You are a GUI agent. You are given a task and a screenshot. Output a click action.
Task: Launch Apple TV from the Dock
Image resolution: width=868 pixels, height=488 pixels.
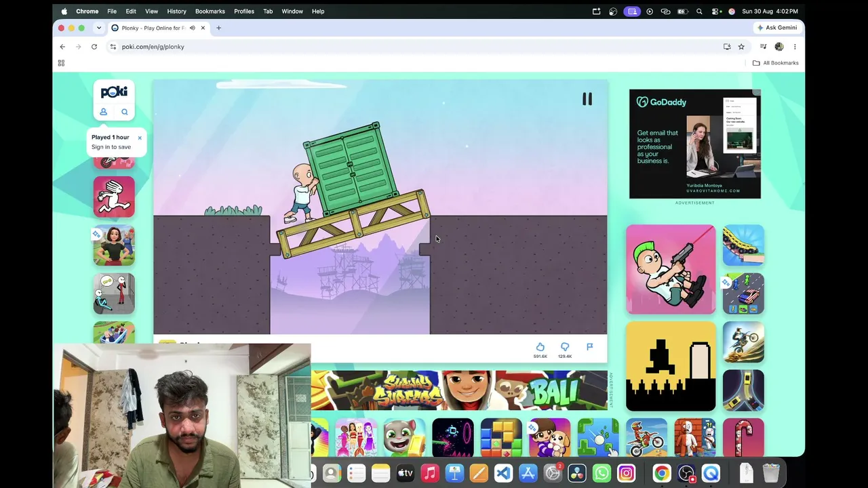(x=405, y=473)
